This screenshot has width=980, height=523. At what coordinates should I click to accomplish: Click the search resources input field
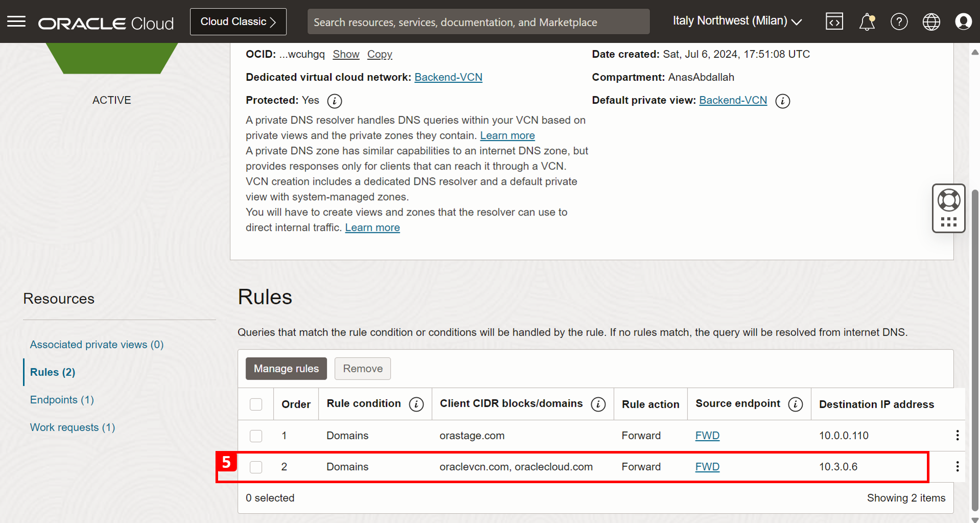click(x=479, y=22)
